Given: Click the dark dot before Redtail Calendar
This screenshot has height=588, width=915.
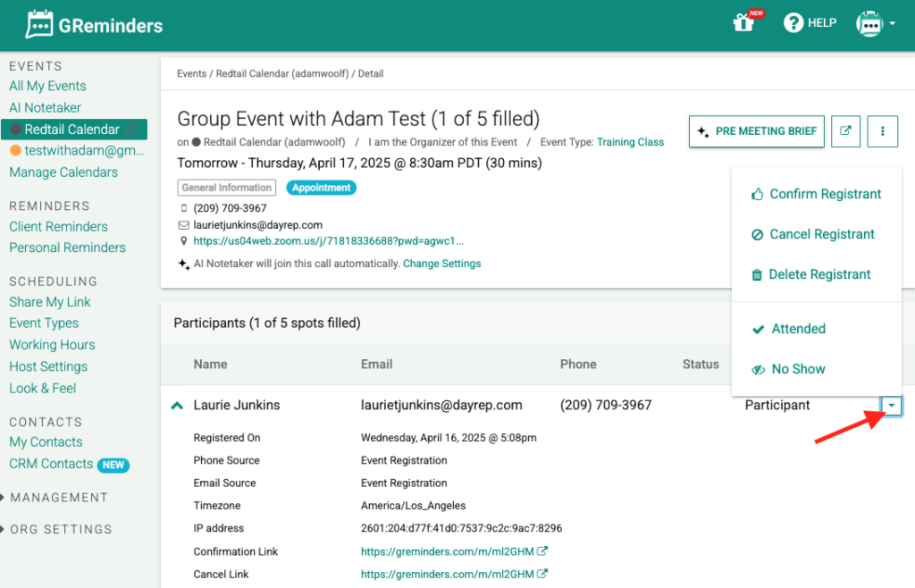Looking at the screenshot, I should (16, 130).
